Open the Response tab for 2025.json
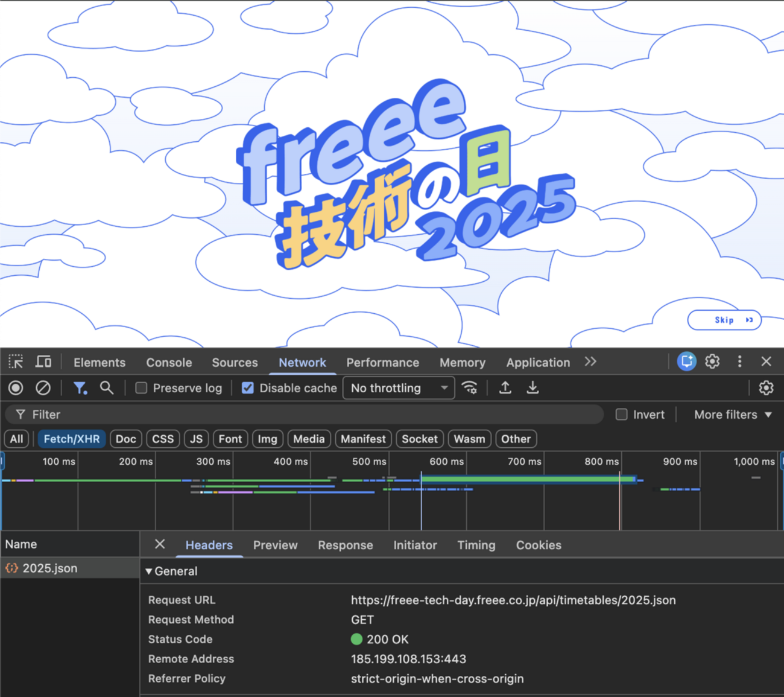This screenshot has height=697, width=784. [x=346, y=545]
